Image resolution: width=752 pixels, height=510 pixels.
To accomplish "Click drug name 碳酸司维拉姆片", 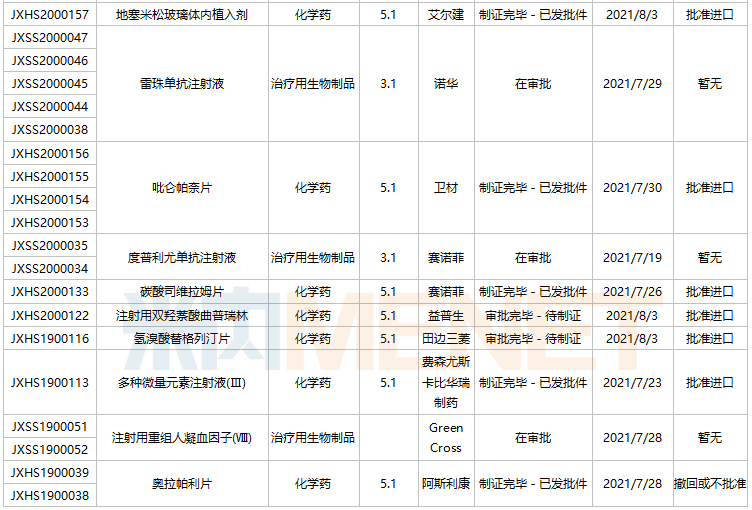I will (182, 292).
